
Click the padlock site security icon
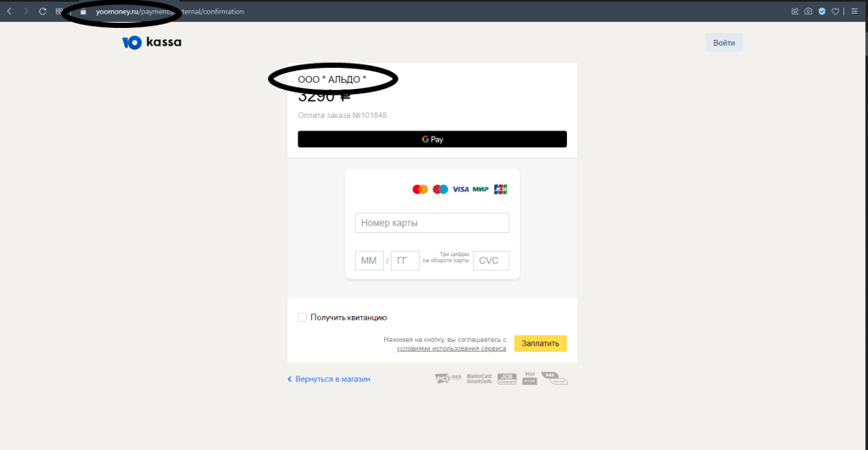point(83,11)
